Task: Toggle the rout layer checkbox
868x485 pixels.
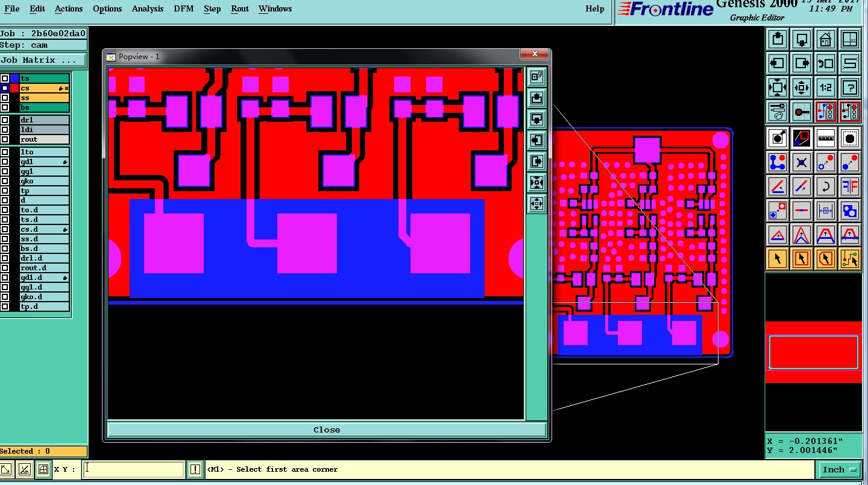Action: 5,139
